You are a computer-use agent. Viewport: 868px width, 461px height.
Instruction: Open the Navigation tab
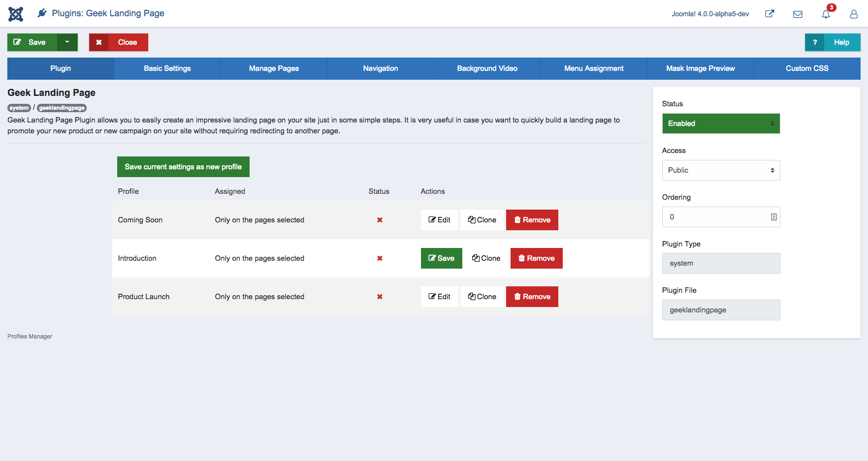(381, 68)
